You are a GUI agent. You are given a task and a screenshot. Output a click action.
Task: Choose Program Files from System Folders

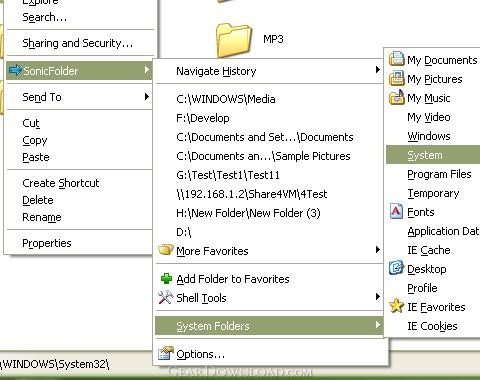point(439,174)
